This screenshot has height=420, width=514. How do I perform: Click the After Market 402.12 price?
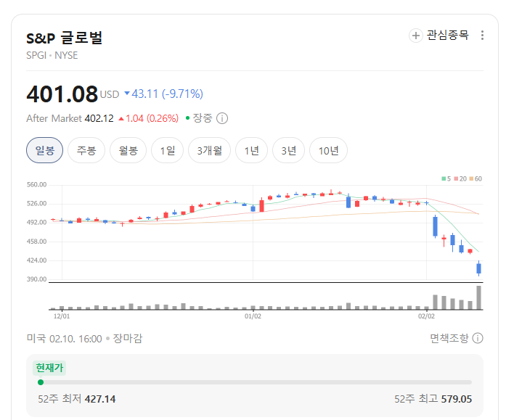point(70,118)
